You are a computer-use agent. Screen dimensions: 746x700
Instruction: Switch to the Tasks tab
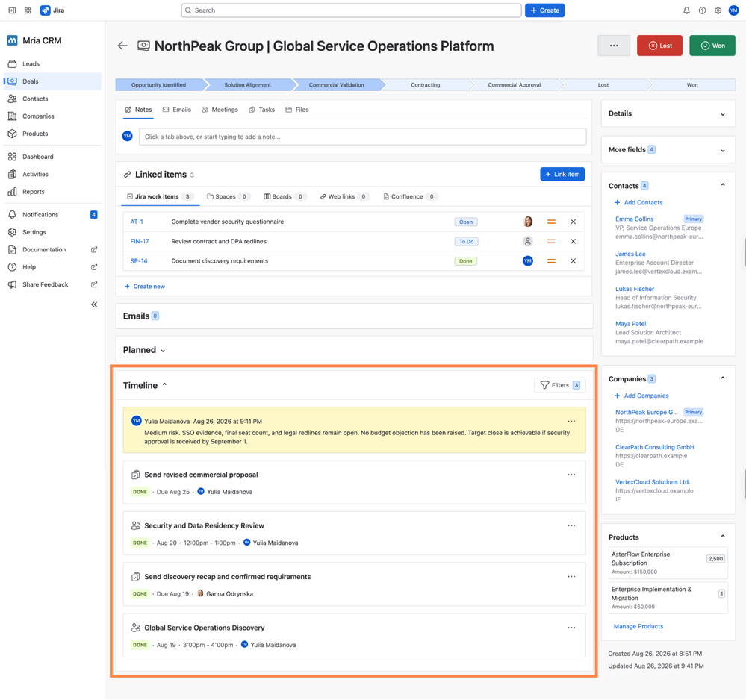tap(262, 110)
